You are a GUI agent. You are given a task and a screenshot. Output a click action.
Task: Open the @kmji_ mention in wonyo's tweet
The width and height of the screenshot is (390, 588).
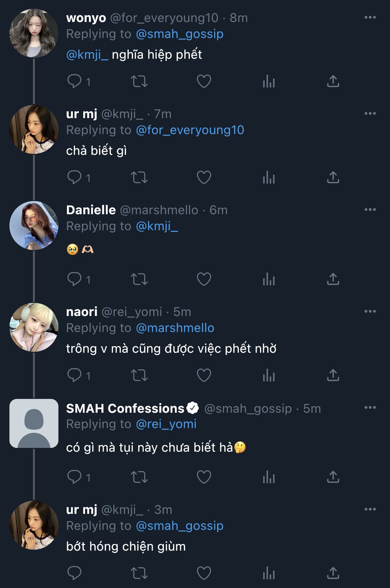(87, 55)
